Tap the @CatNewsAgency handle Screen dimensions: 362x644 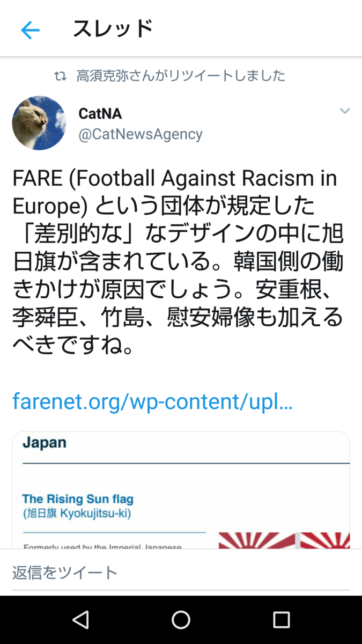[x=141, y=134]
